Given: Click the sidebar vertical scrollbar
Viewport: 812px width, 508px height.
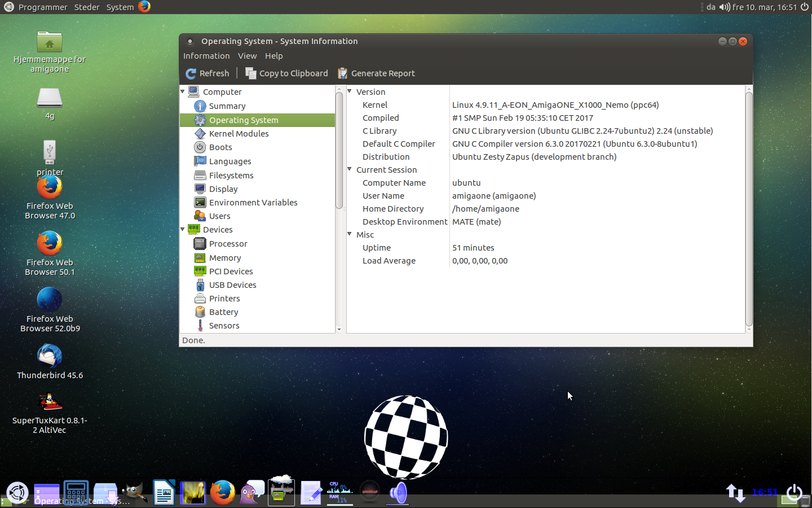Looking at the screenshot, I should (x=339, y=150).
